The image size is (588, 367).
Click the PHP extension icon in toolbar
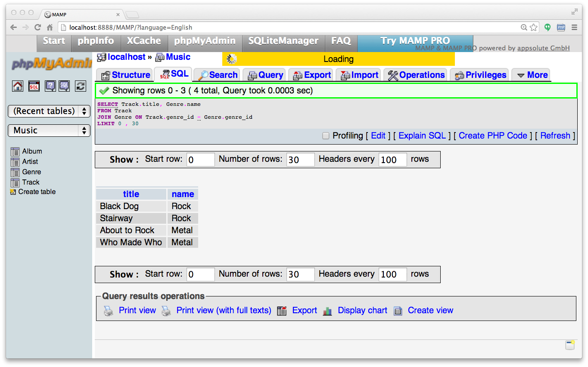(561, 28)
